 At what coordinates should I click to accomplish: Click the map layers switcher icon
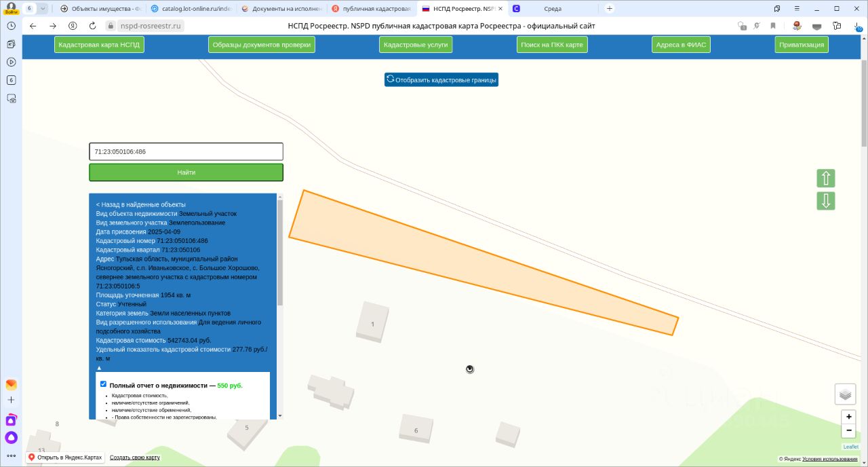tap(845, 394)
